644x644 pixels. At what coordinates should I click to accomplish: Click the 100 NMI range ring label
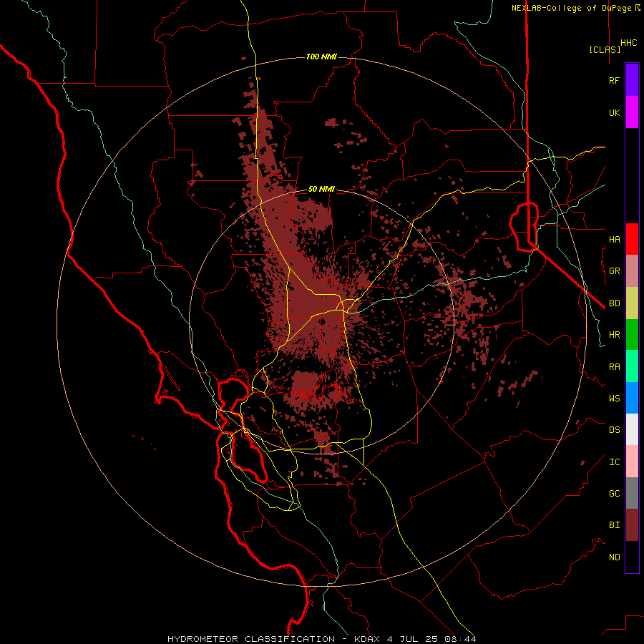[321, 57]
